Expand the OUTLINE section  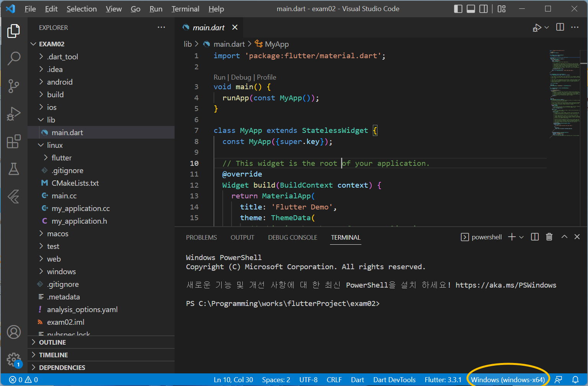[101, 342]
